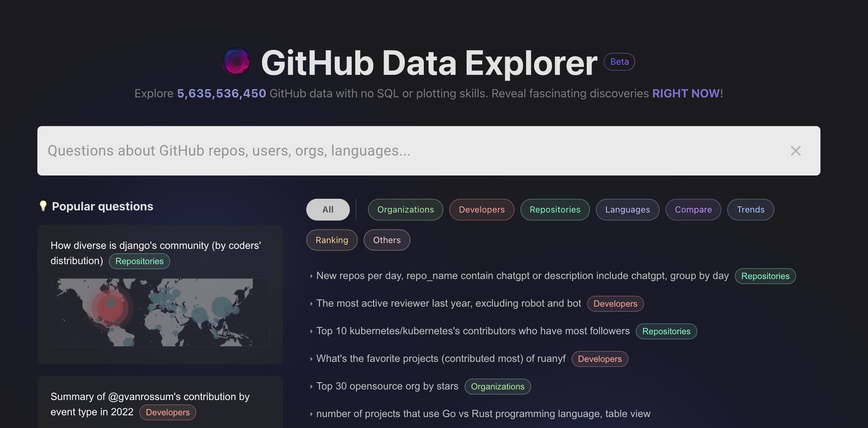Viewport: 868px width, 428px height.
Task: Show the Trends category questions
Action: click(750, 209)
